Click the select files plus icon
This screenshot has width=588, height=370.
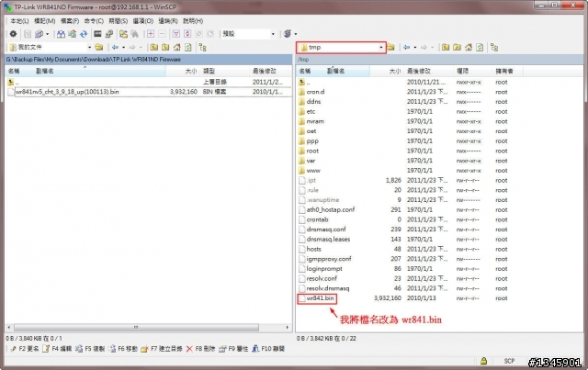pos(151,34)
